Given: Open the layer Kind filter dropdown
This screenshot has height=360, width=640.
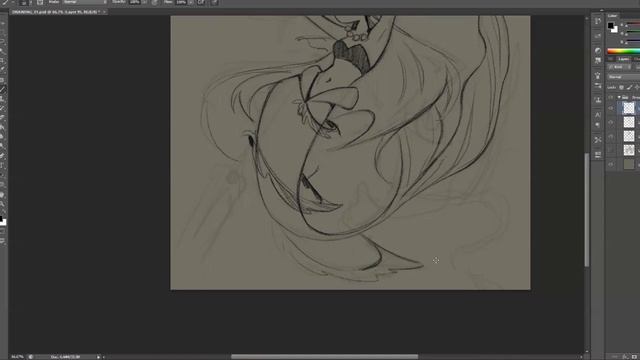Looking at the screenshot, I should click(x=618, y=67).
